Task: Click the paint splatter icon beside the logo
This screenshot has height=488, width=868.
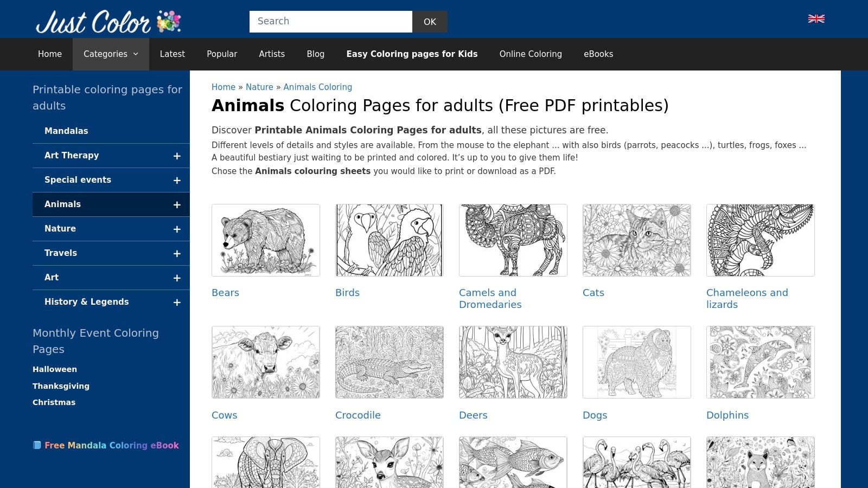Action: coord(168,21)
